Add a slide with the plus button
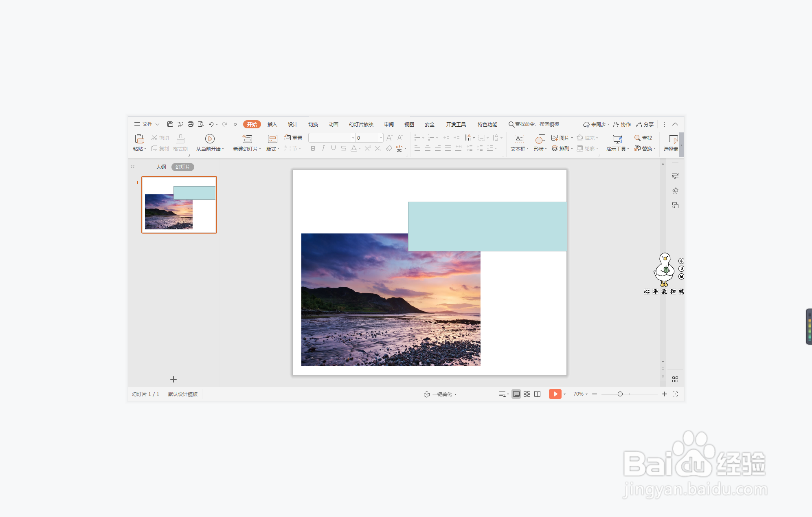 point(173,379)
